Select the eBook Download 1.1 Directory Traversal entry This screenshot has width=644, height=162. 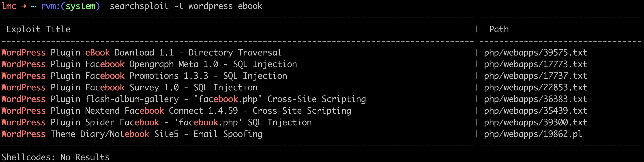(x=141, y=53)
